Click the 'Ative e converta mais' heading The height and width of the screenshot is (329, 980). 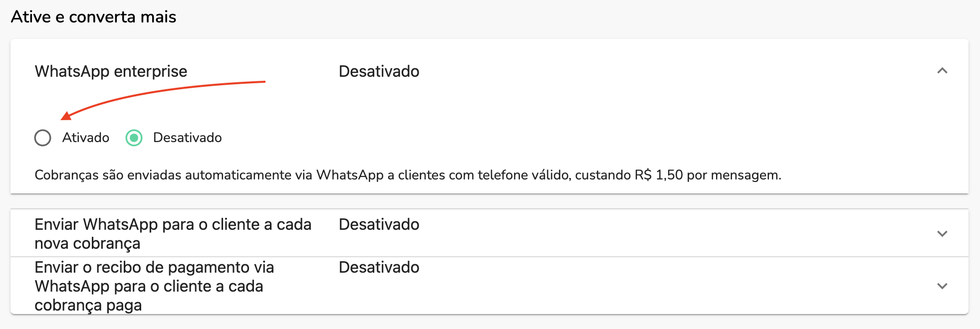pyautogui.click(x=94, y=16)
